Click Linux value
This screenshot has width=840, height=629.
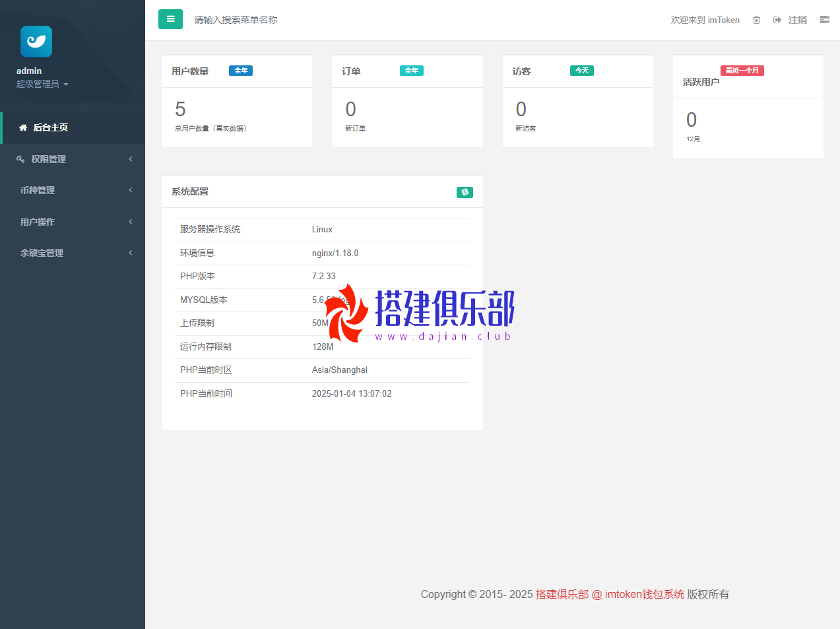[322, 229]
